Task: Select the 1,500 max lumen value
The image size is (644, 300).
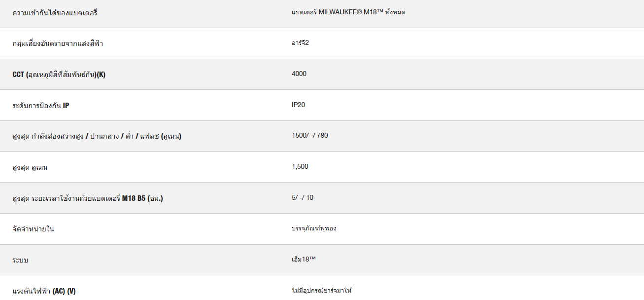Action: coord(300,166)
